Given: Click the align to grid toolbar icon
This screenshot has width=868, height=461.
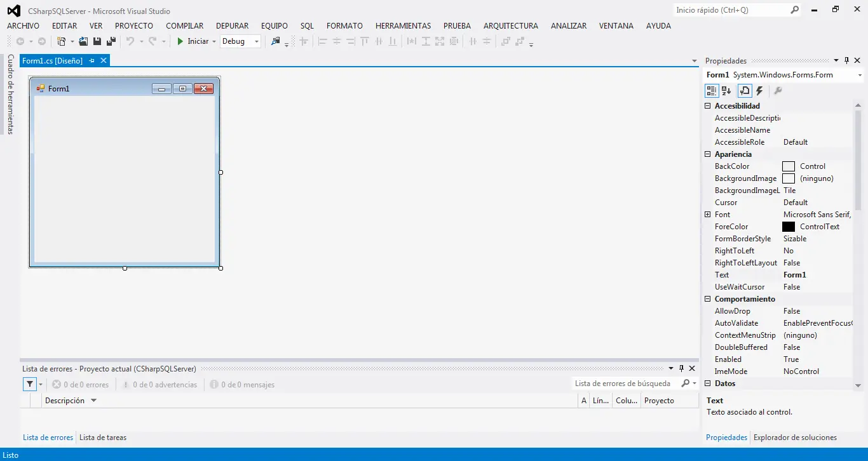Looking at the screenshot, I should coord(304,41).
